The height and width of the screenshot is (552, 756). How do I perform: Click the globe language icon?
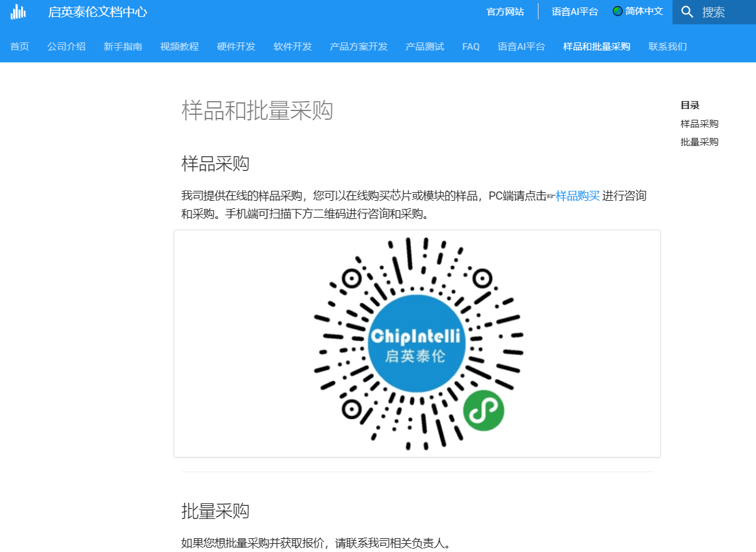pyautogui.click(x=618, y=11)
